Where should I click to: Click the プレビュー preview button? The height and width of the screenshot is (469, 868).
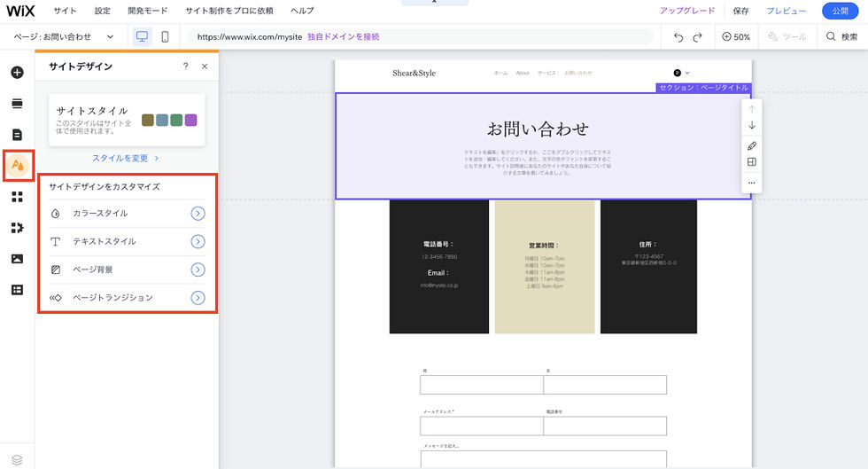click(787, 11)
